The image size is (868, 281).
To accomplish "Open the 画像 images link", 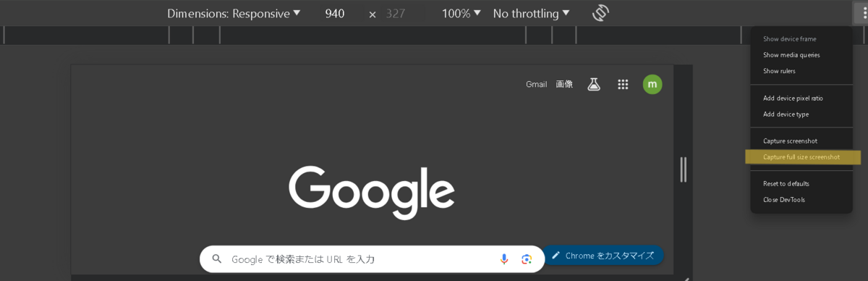I will (564, 84).
